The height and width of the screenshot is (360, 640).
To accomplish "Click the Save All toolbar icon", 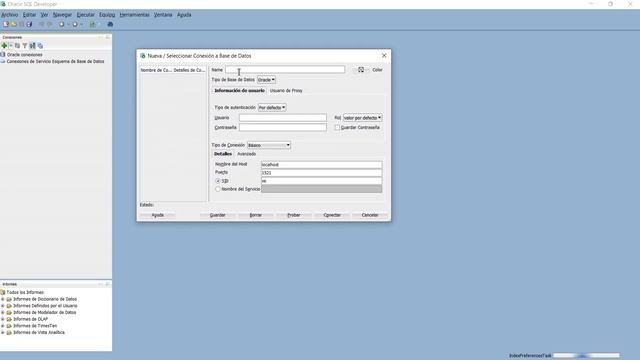I will point(29,24).
